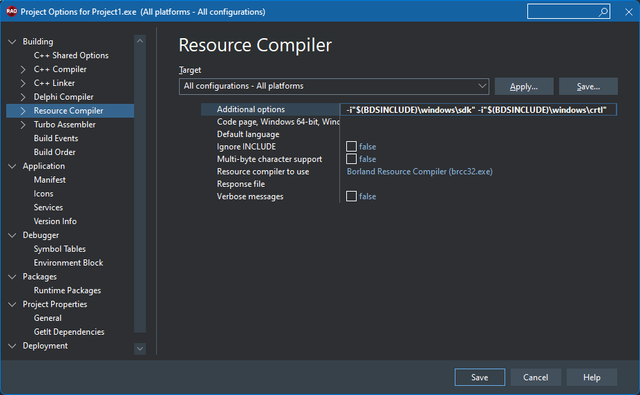Cancel the Project Options dialog
Image resolution: width=640 pixels, height=395 pixels.
pos(536,377)
